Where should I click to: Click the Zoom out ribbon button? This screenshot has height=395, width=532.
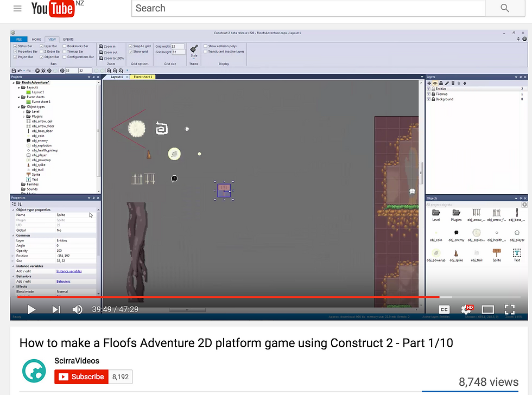[108, 52]
